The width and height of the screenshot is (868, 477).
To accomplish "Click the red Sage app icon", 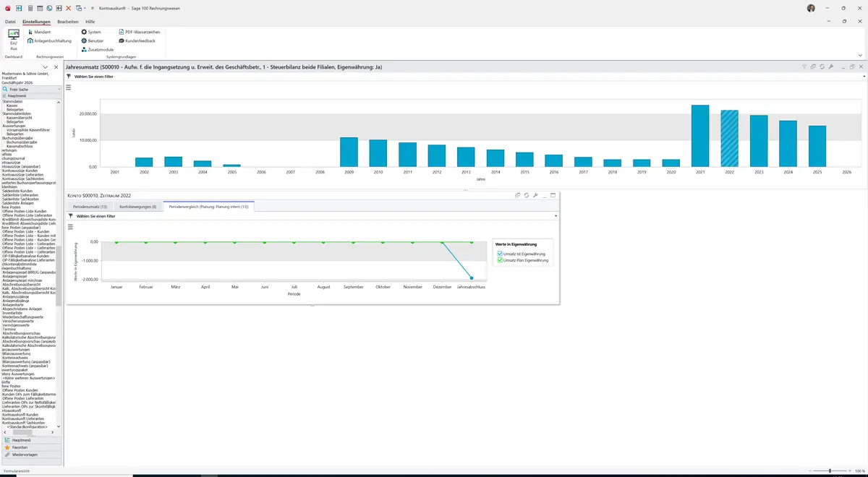I will click(x=7, y=8).
